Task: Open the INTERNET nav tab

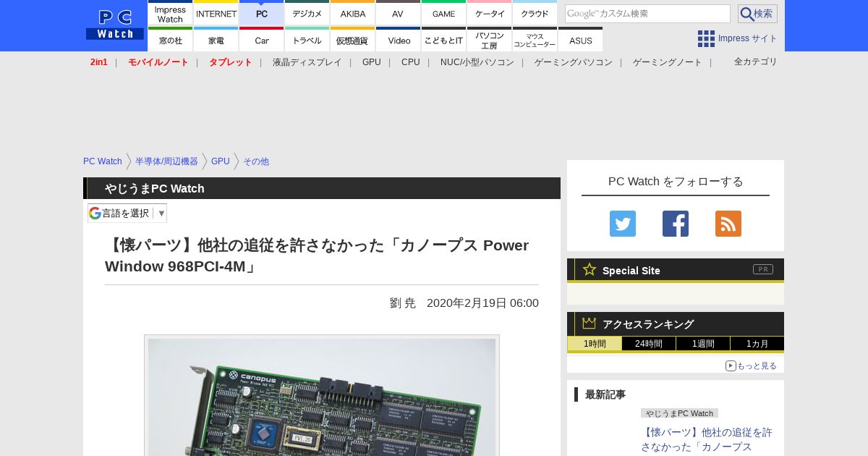Action: coord(216,13)
